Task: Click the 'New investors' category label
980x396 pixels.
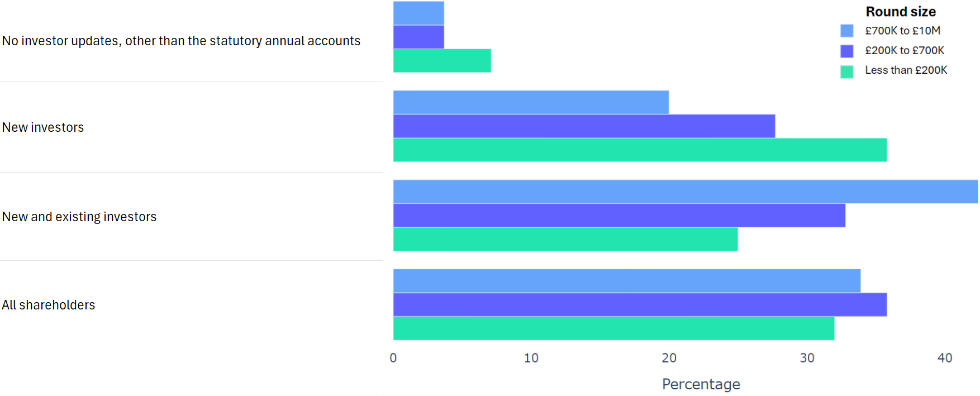Action: click(43, 127)
